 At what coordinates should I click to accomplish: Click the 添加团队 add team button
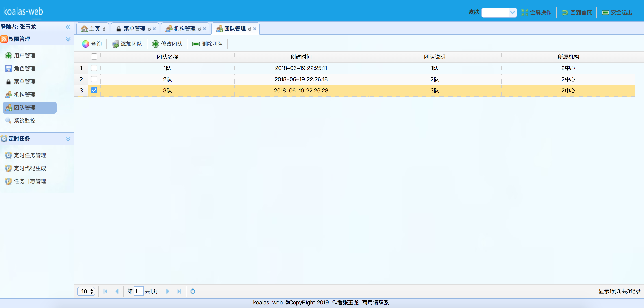pyautogui.click(x=127, y=44)
